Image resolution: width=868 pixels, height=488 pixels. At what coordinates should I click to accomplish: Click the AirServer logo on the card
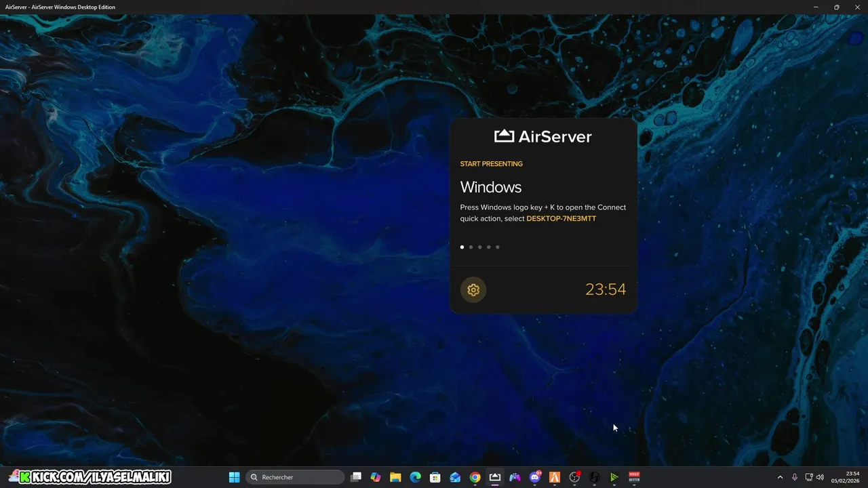coord(543,136)
